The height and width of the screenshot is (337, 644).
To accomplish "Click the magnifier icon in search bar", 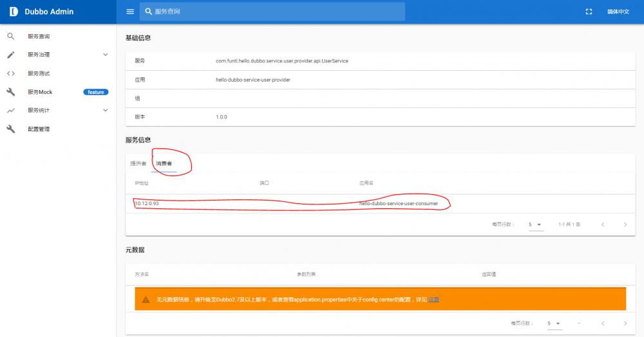I will pyautogui.click(x=149, y=12).
